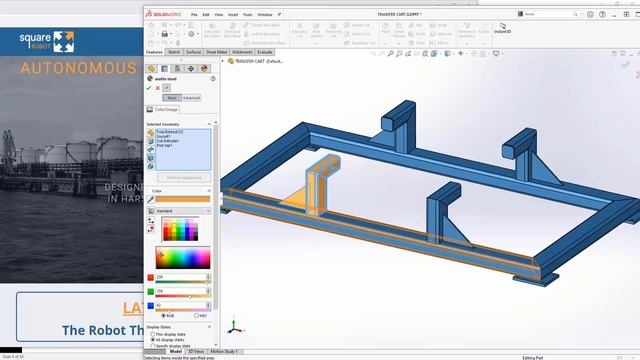Select All display states option
The width and height of the screenshot is (640, 360).
153,340
